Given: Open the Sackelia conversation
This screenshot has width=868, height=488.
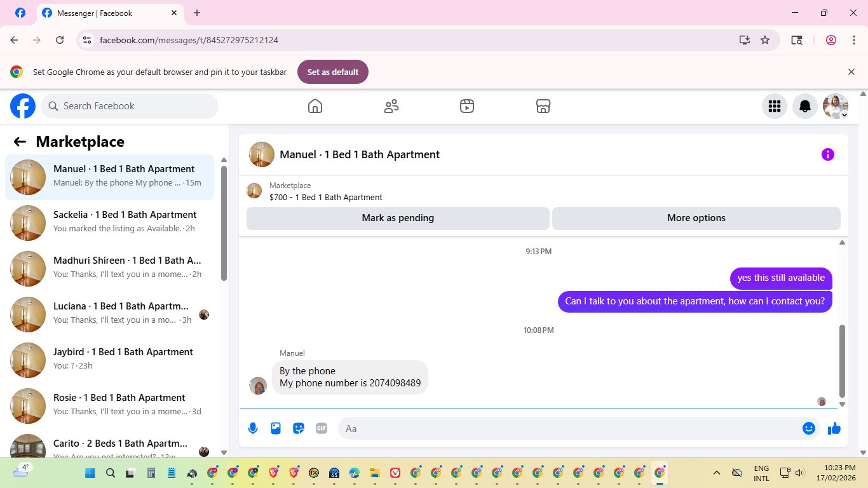Looking at the screenshot, I should (109, 223).
